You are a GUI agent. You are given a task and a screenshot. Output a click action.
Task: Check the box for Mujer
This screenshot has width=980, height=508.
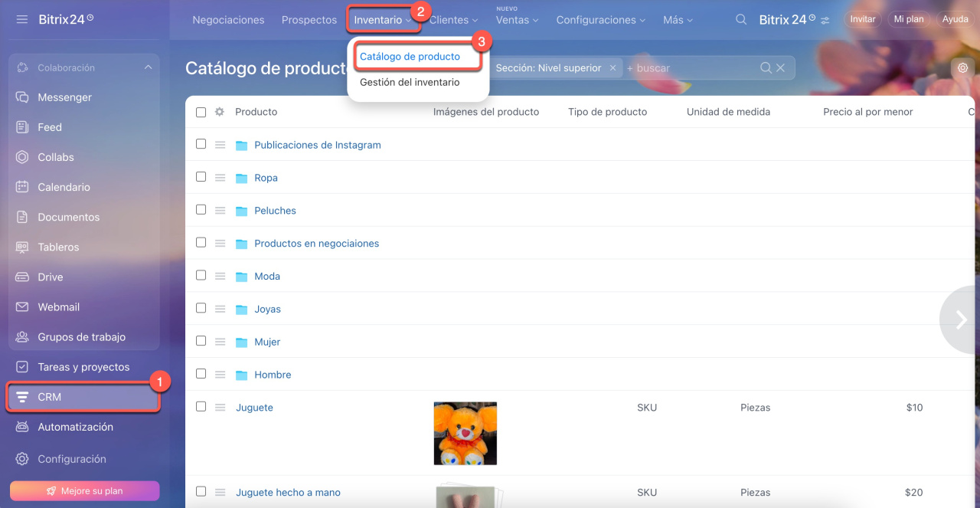coord(201,342)
